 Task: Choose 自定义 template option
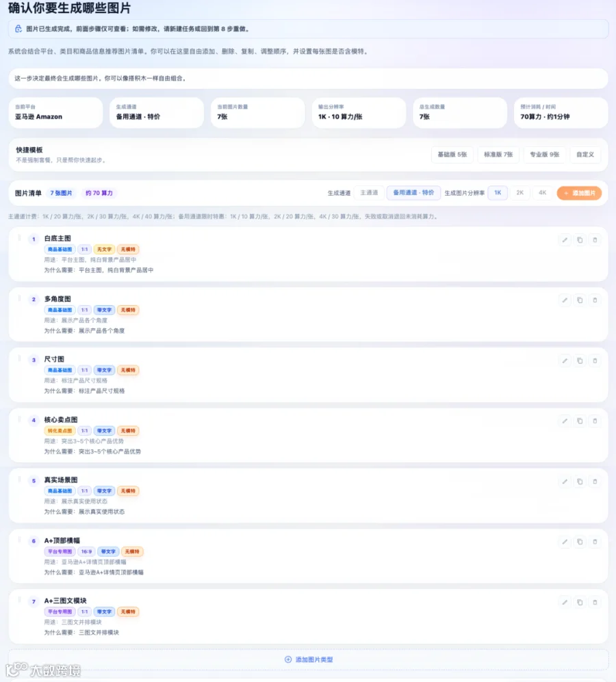point(585,155)
